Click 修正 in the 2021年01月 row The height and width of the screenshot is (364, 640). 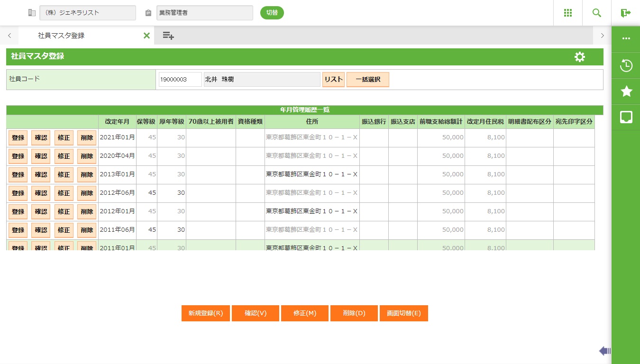coord(64,138)
